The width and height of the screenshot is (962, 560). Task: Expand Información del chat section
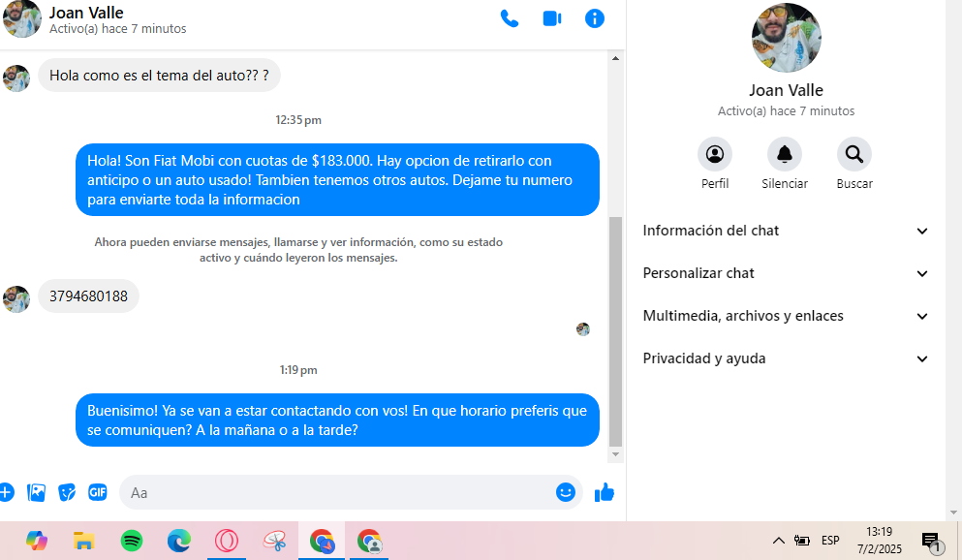click(x=786, y=231)
